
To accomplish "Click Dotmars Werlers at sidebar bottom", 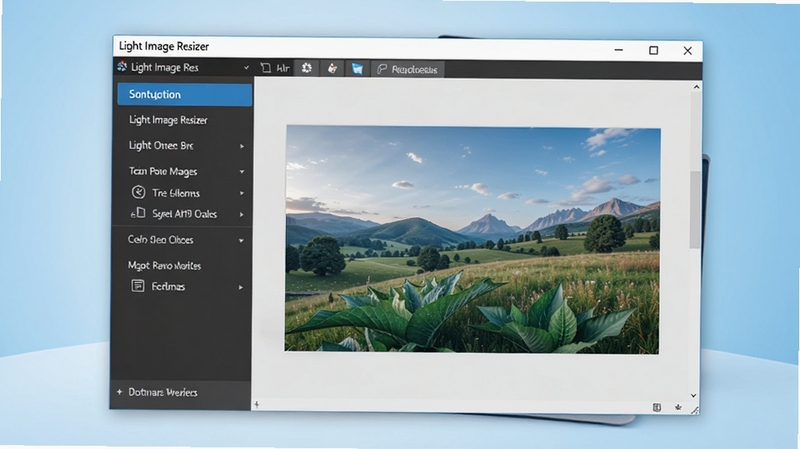I will click(163, 392).
